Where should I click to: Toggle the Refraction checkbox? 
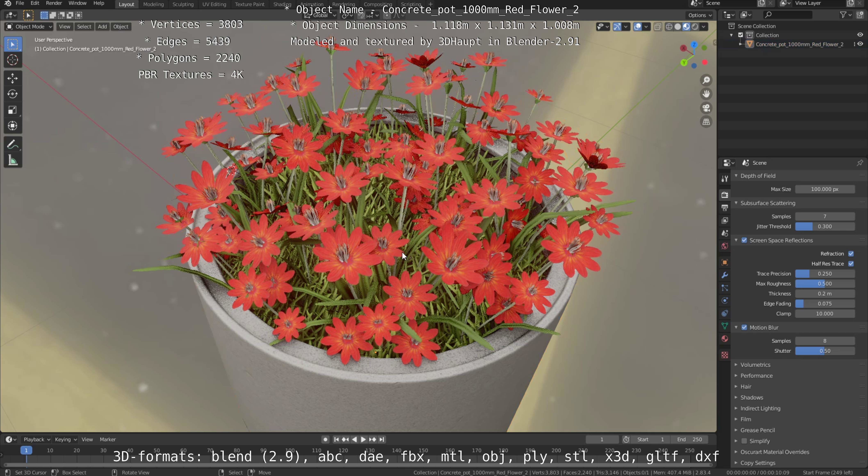coord(851,254)
